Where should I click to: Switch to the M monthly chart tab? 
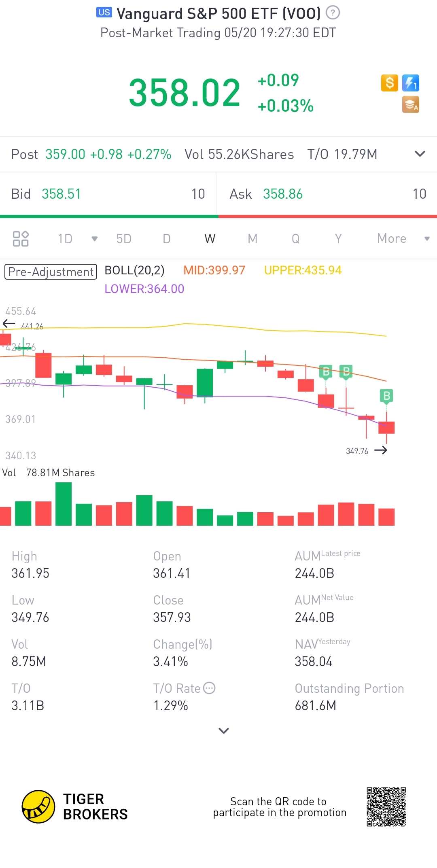click(x=252, y=239)
